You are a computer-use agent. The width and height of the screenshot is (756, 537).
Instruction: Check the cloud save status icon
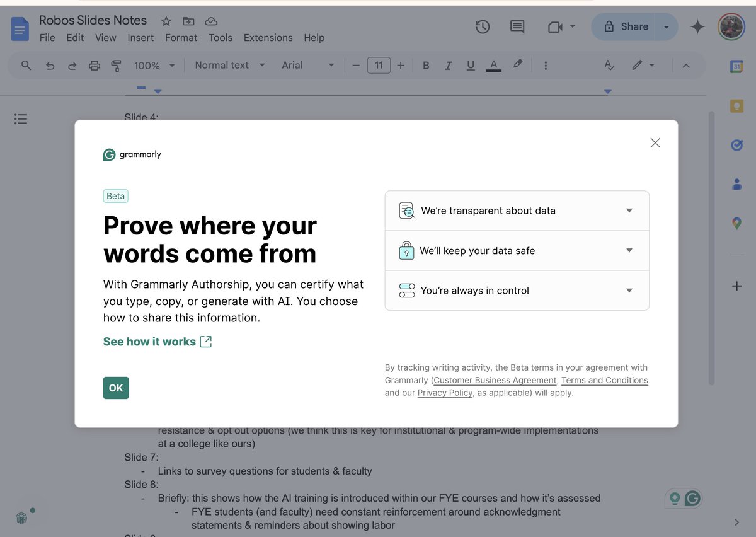[211, 21]
